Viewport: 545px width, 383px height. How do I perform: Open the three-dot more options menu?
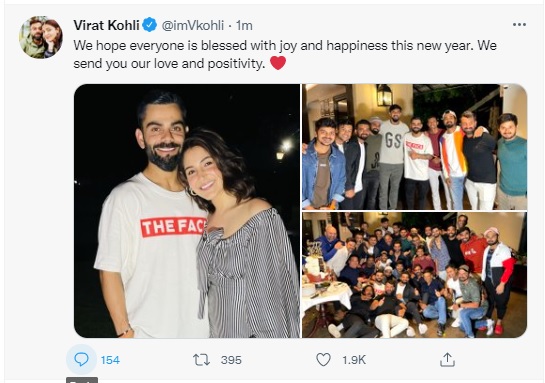coord(519,25)
